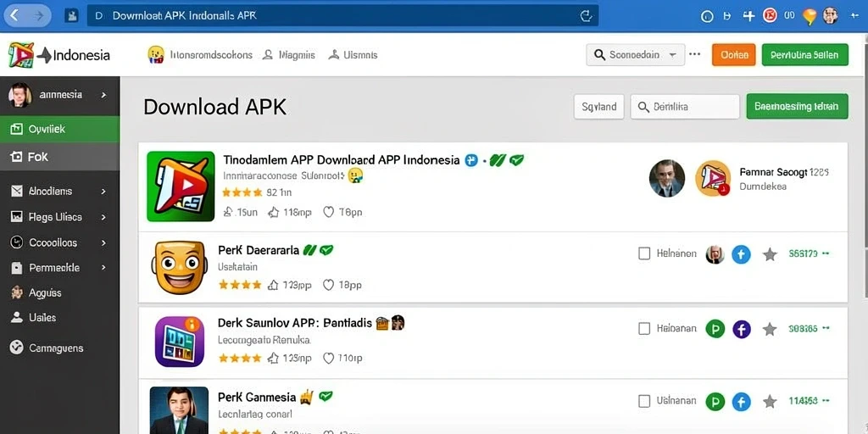Click the plus icon in the browser toolbar
The height and width of the screenshot is (434, 868).
[x=748, y=16]
